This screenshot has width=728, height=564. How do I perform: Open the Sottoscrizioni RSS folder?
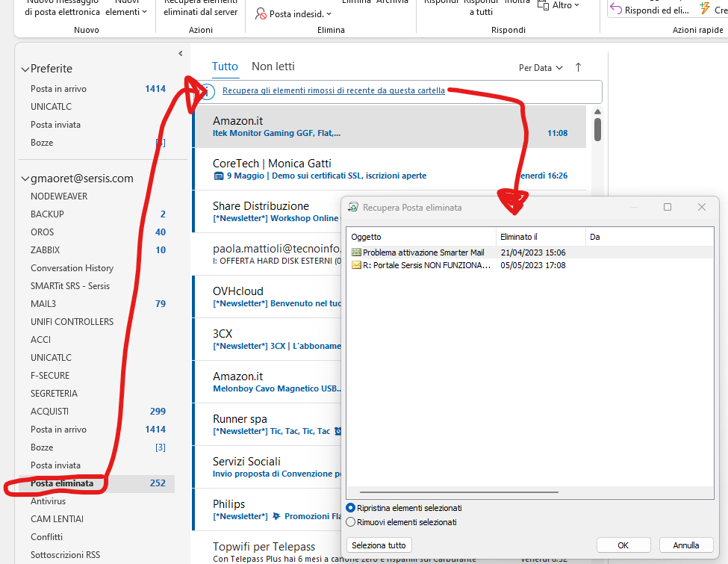coord(97,555)
